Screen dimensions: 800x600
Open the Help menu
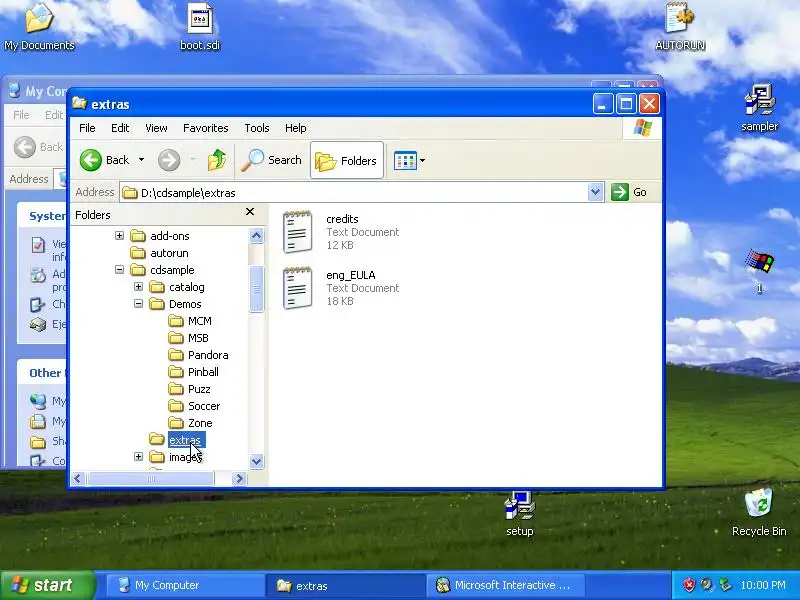tap(295, 128)
